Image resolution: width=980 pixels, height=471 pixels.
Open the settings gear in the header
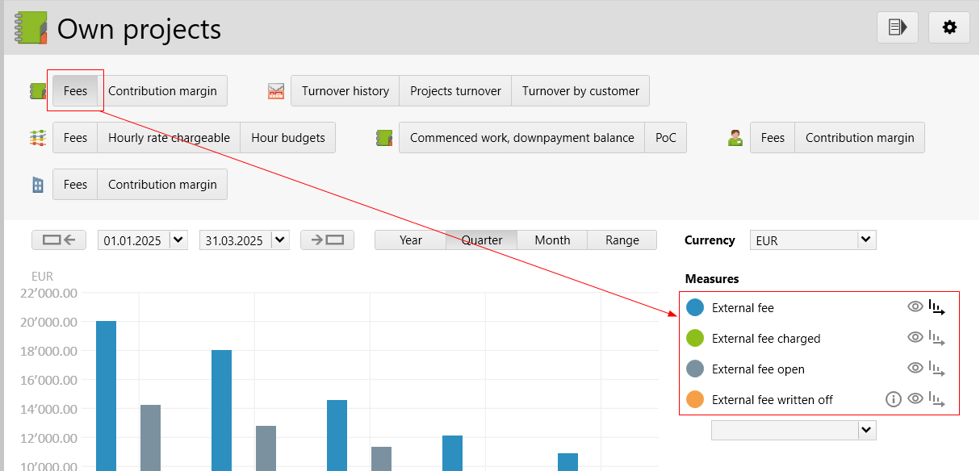tap(949, 27)
